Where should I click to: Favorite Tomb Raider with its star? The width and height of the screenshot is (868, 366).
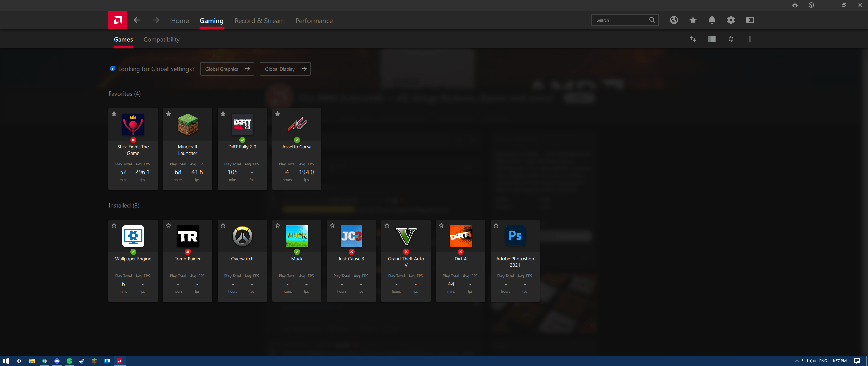pyautogui.click(x=169, y=226)
